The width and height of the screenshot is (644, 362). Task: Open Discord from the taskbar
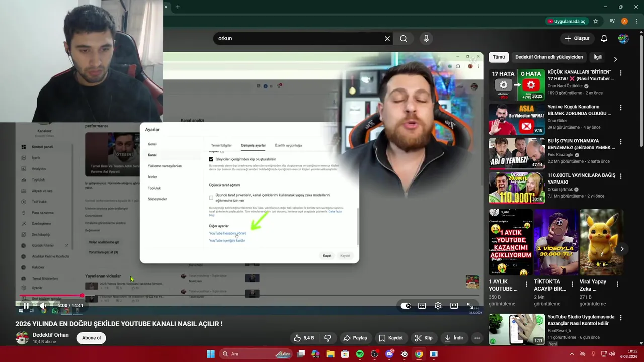pos(389,354)
